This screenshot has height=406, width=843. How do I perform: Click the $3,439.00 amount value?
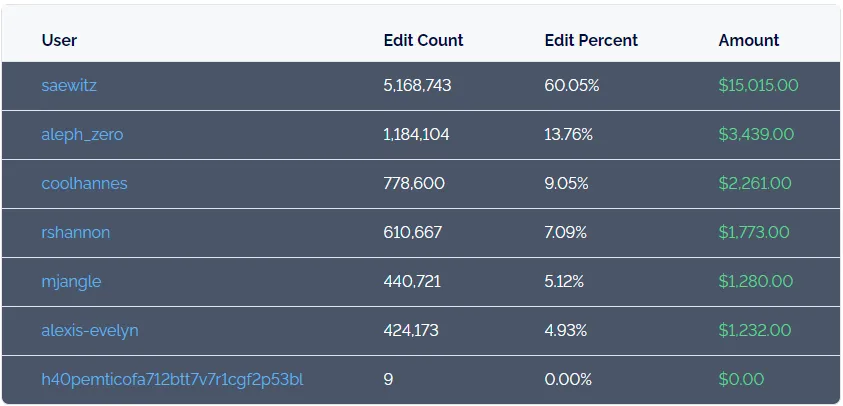click(756, 134)
